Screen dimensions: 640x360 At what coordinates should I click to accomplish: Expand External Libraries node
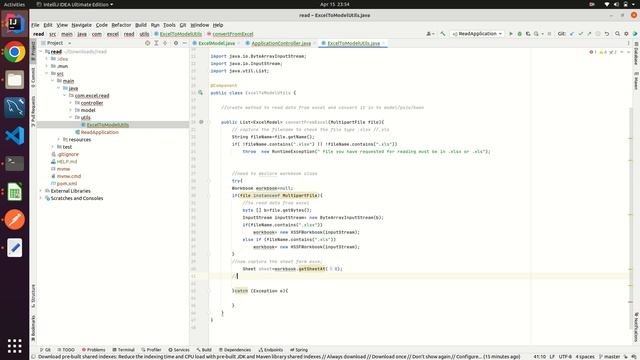click(x=41, y=191)
